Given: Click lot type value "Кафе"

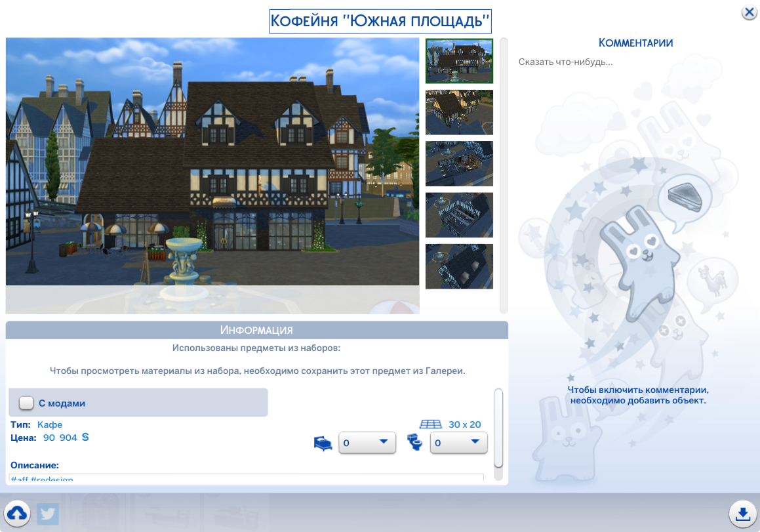Looking at the screenshot, I should click(x=50, y=424).
